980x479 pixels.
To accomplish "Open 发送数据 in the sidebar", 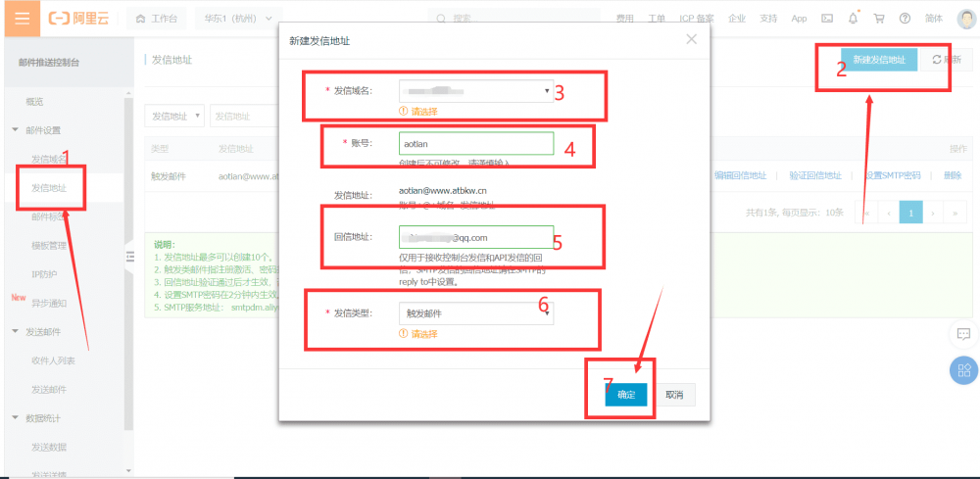I will (x=49, y=447).
